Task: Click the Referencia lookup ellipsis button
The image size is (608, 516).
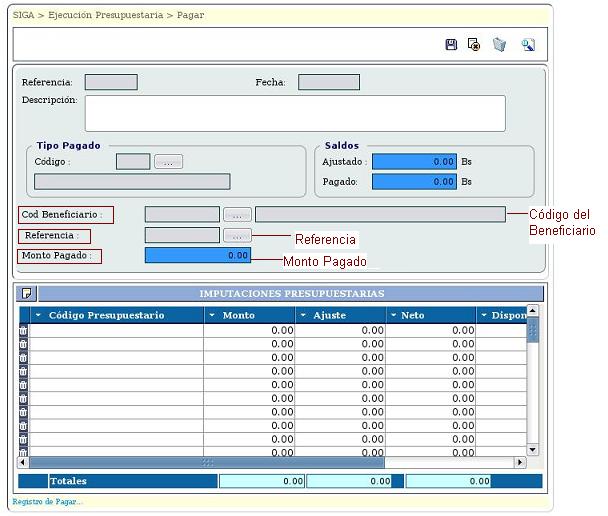Action: pyautogui.click(x=237, y=235)
